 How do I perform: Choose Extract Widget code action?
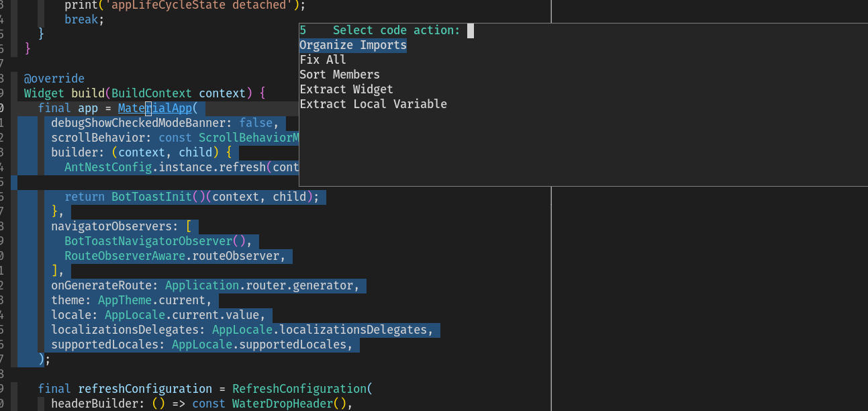tap(346, 89)
